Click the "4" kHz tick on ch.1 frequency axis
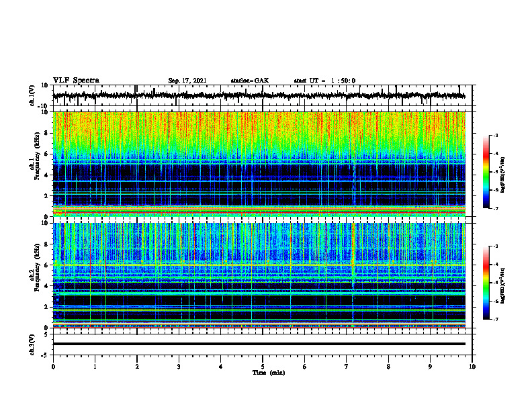The image size is (532, 411). [x=46, y=175]
